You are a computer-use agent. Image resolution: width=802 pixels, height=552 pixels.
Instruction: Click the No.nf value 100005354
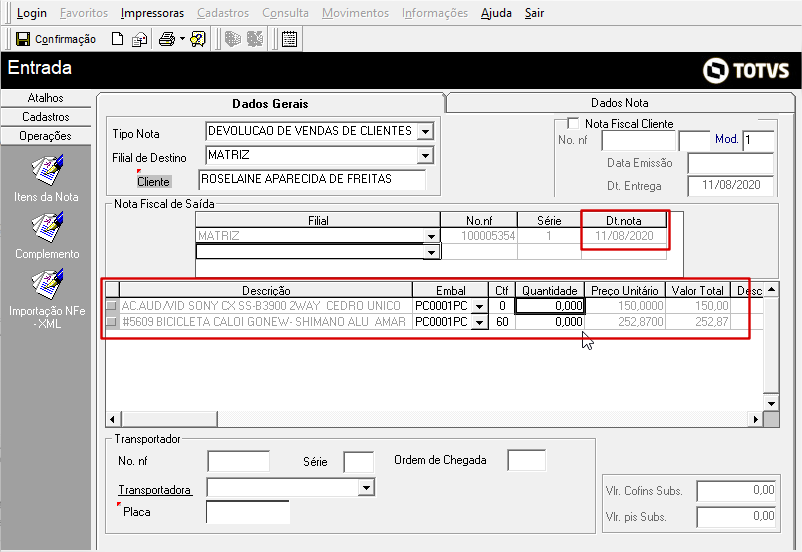coord(488,236)
